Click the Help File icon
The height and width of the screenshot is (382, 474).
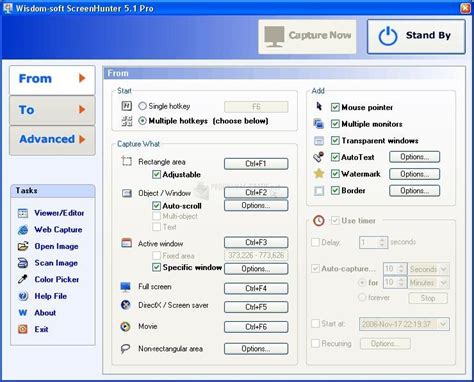click(23, 296)
